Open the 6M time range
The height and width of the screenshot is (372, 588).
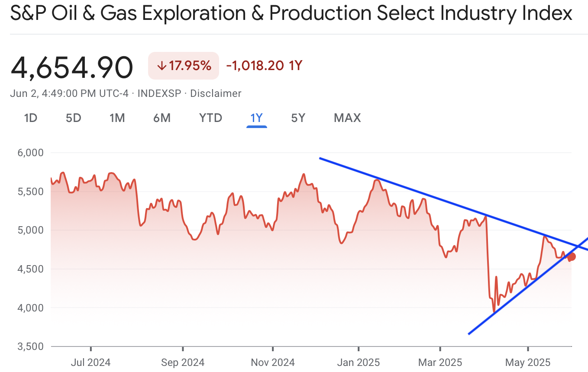pyautogui.click(x=162, y=118)
